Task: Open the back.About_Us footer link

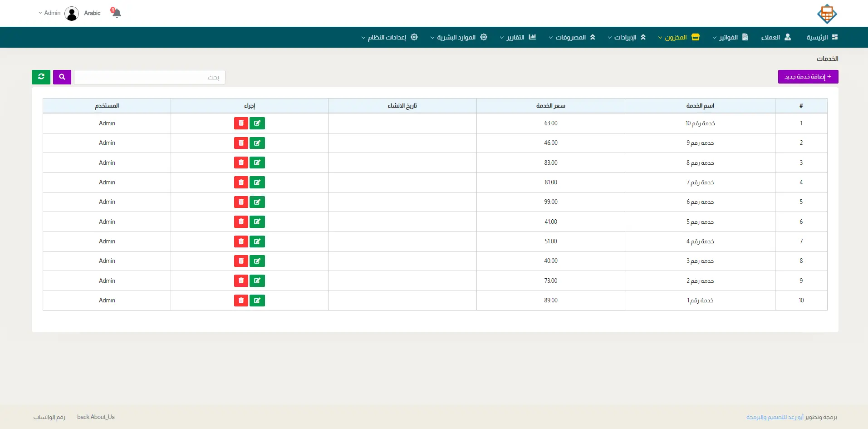Action: coord(96,417)
